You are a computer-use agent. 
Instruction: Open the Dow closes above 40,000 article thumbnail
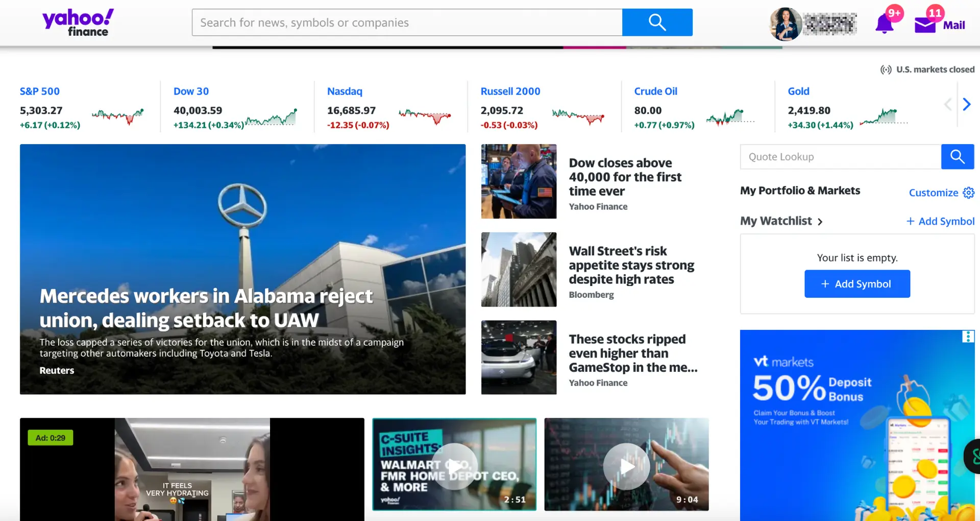519,181
